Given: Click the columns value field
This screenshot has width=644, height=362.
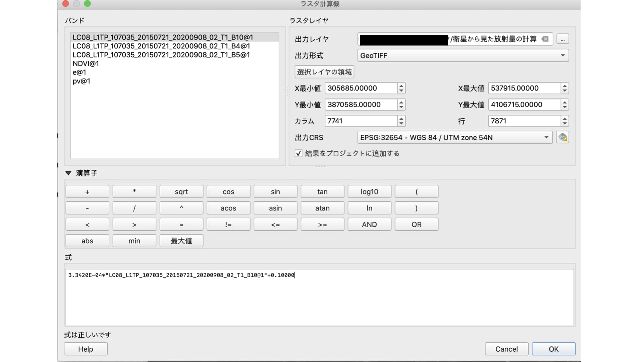Looking at the screenshot, I should (361, 121).
